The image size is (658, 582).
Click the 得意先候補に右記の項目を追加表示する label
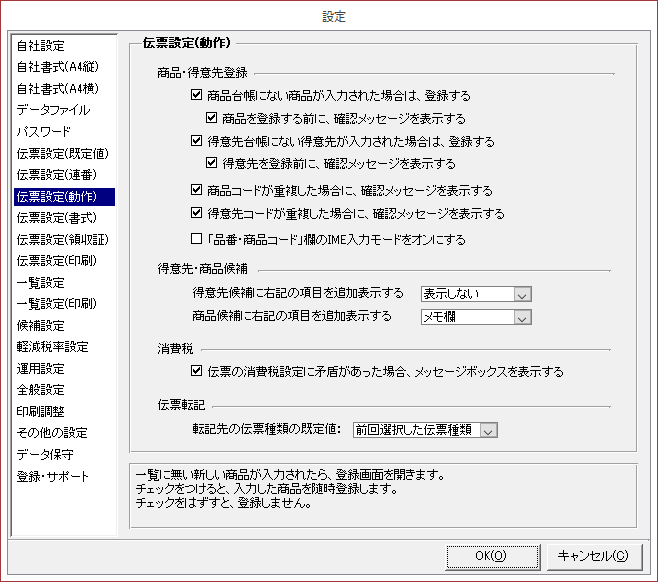pos(298,293)
